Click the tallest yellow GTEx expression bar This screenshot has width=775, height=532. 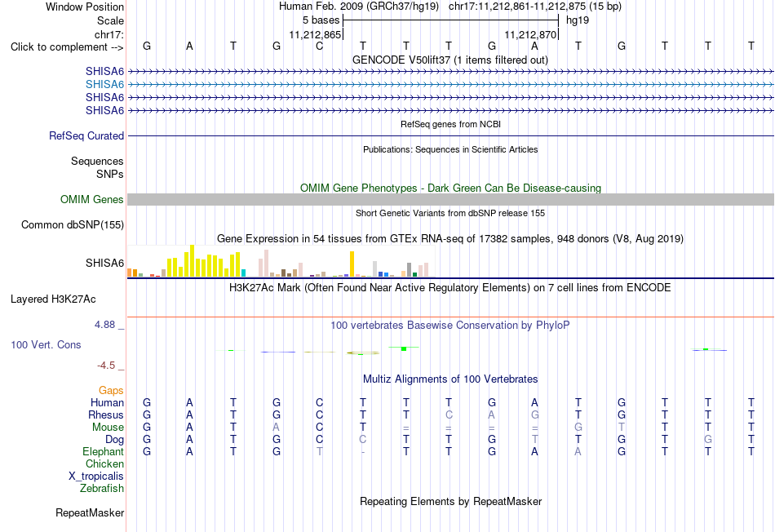coord(193,260)
